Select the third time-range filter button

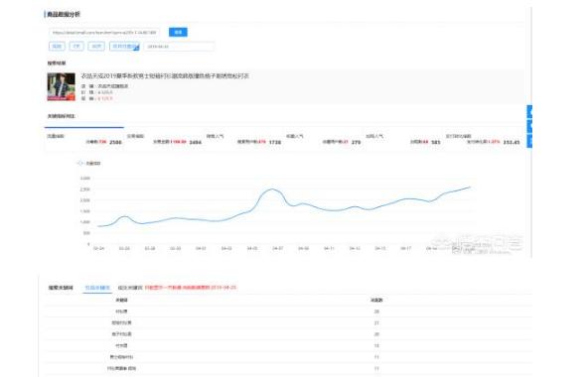(96, 46)
